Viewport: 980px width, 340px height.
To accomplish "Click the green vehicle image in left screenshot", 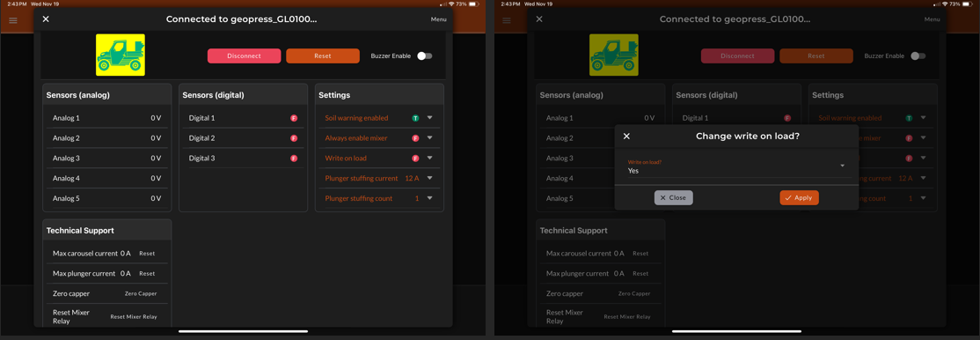I will (121, 55).
